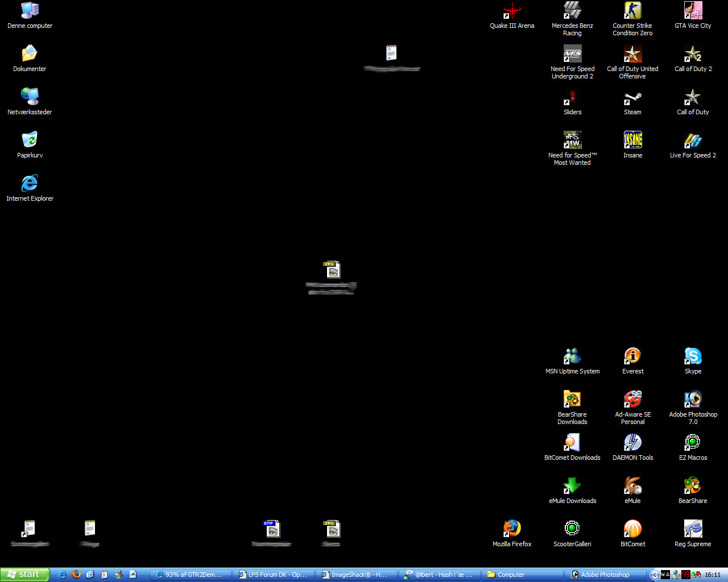Viewport: 728px width, 582px height.
Task: Switch to the ImageShack browser window
Action: pyautogui.click(x=357, y=575)
